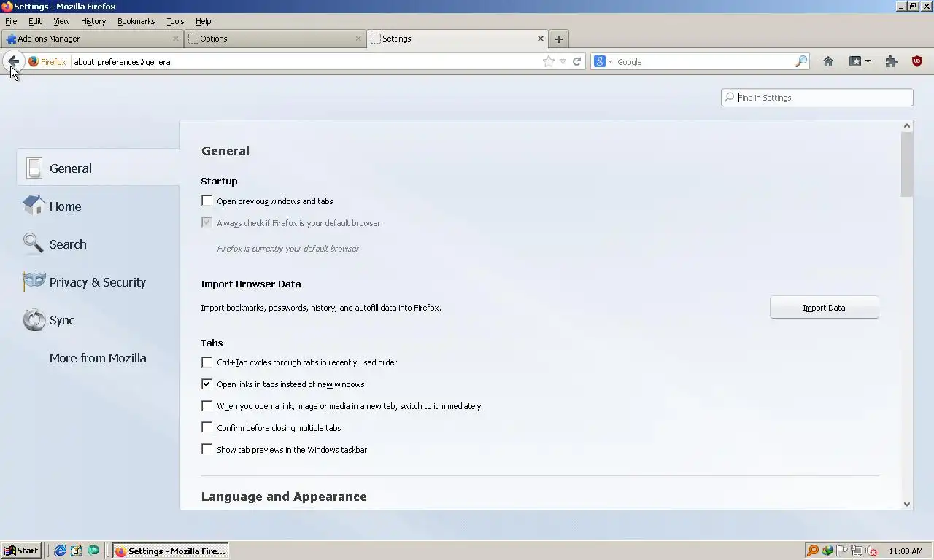Image resolution: width=934 pixels, height=560 pixels.
Task: Click the orange magnifier tray icon
Action: tap(812, 551)
